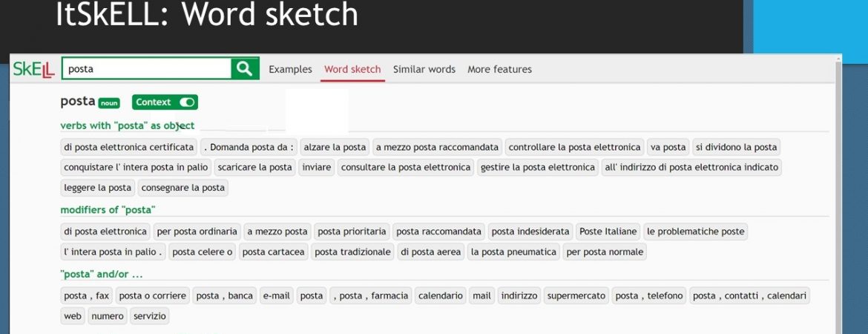Select the 'e-mail' related word
The height and width of the screenshot is (334, 868).
[x=276, y=295]
